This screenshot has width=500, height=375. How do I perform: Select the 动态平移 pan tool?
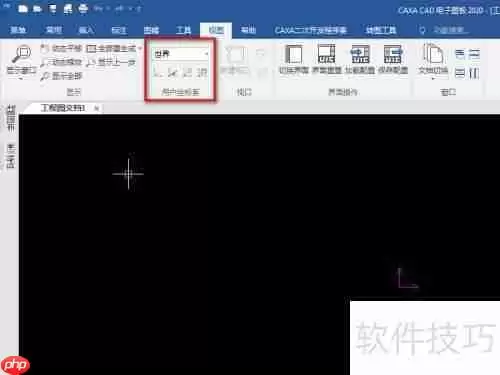(x=61, y=48)
